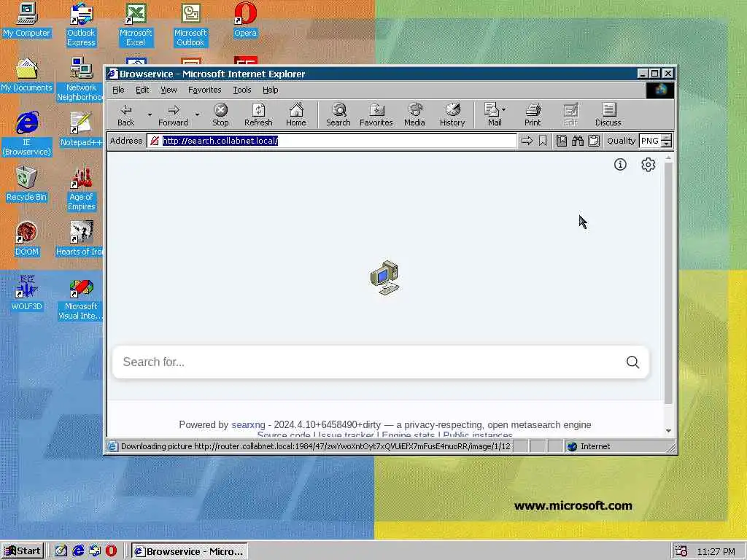Select the DOOM desktop icon
Screen dimensions: 747x560
point(26,239)
